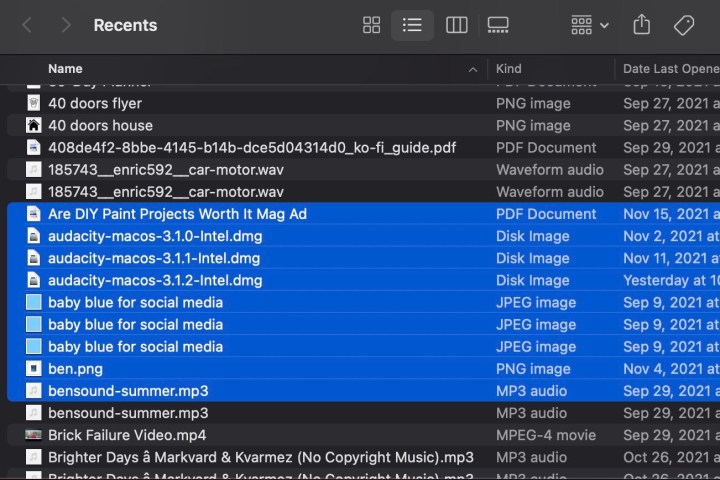Sort by the Name column header
The height and width of the screenshot is (480, 720).
(66, 69)
